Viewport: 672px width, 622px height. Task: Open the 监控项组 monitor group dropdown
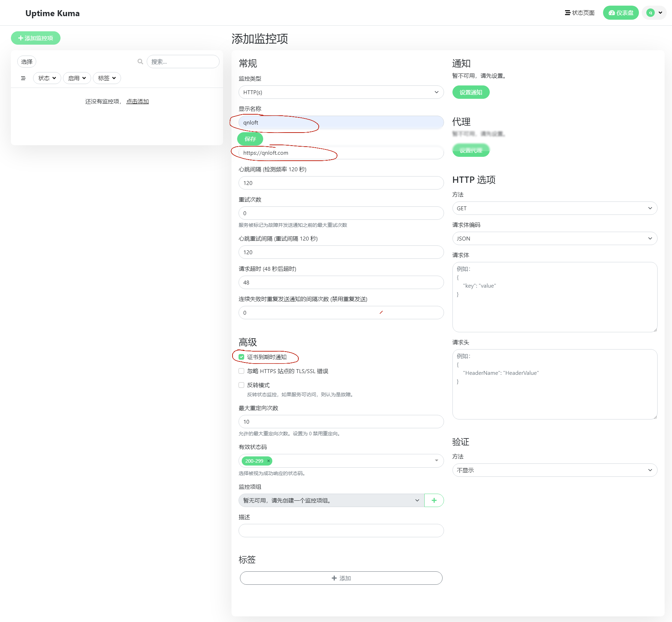click(x=331, y=500)
